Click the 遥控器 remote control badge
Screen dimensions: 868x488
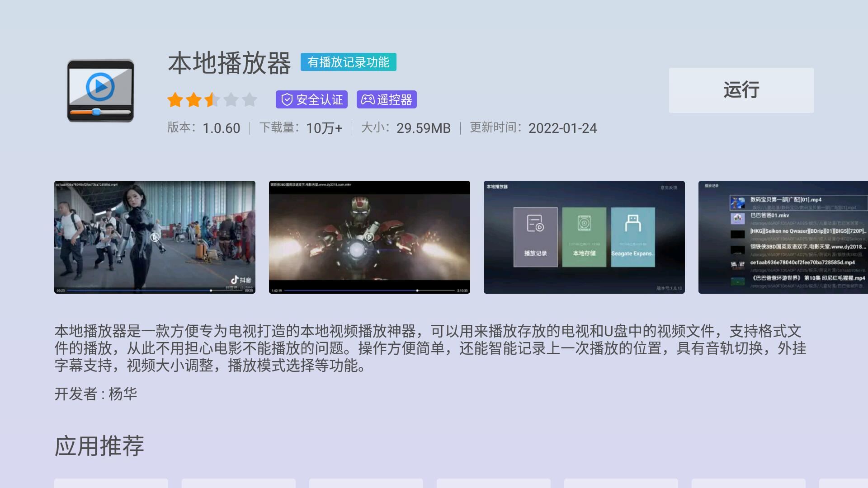387,99
